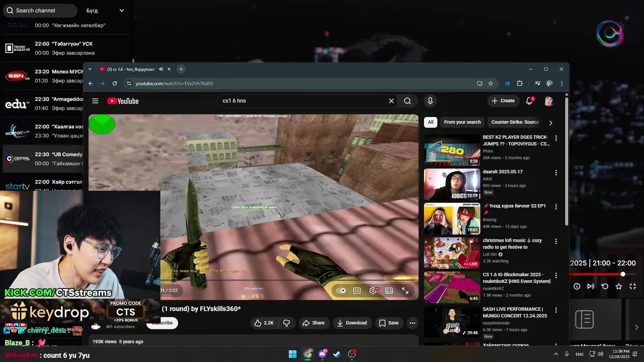This screenshot has height=362, width=644.
Task: Mute the tab via speaker icon
Action: [161, 69]
